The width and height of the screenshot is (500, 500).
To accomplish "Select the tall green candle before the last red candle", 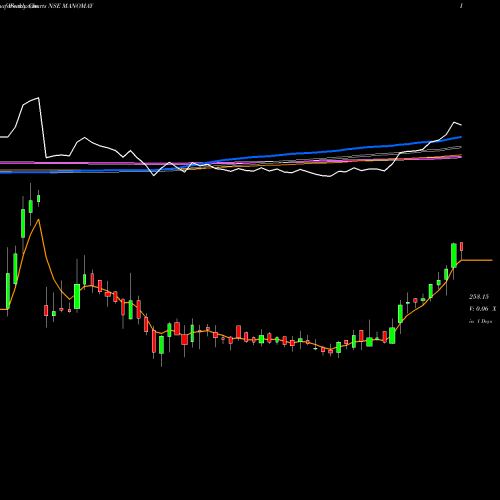I will pyautogui.click(x=454, y=255).
